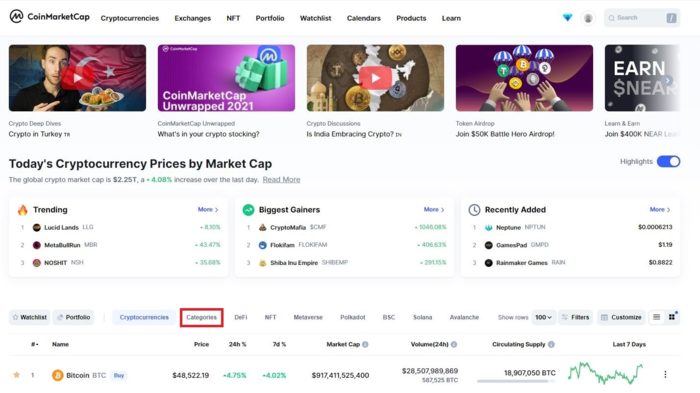Screen dimensions: 700x393
Task: Click the Read More link
Action: pyautogui.click(x=281, y=180)
